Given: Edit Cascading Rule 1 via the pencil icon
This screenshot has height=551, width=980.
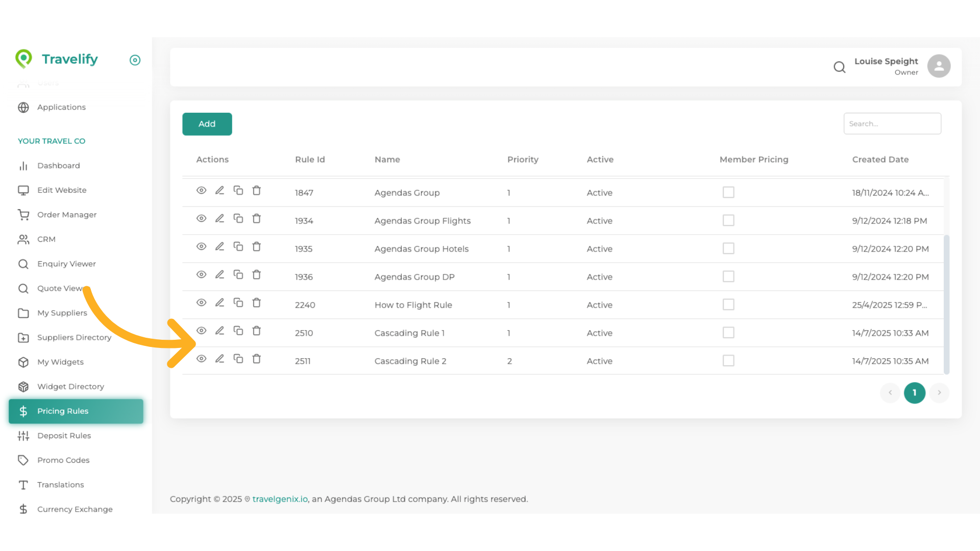Looking at the screenshot, I should (219, 331).
